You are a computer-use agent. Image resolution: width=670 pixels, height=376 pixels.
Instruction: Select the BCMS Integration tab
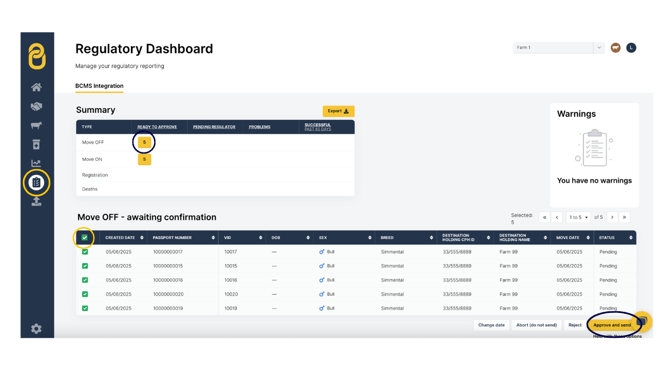point(99,86)
